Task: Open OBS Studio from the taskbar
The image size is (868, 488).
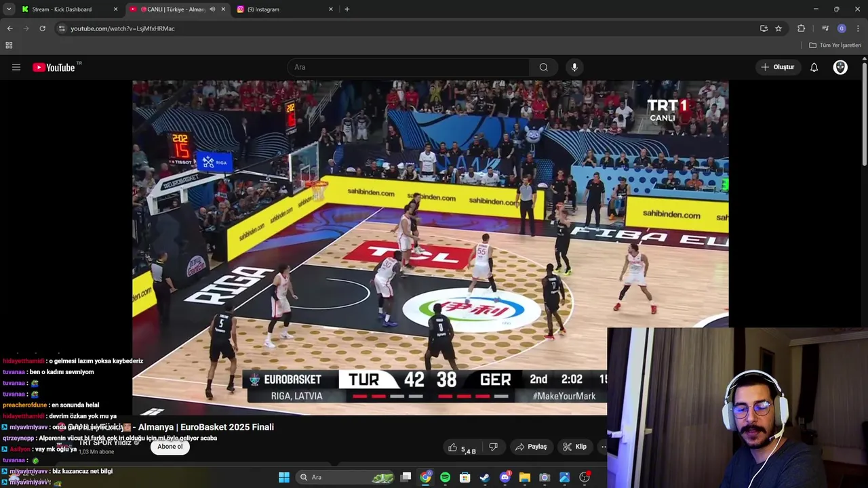Action: click(x=585, y=477)
